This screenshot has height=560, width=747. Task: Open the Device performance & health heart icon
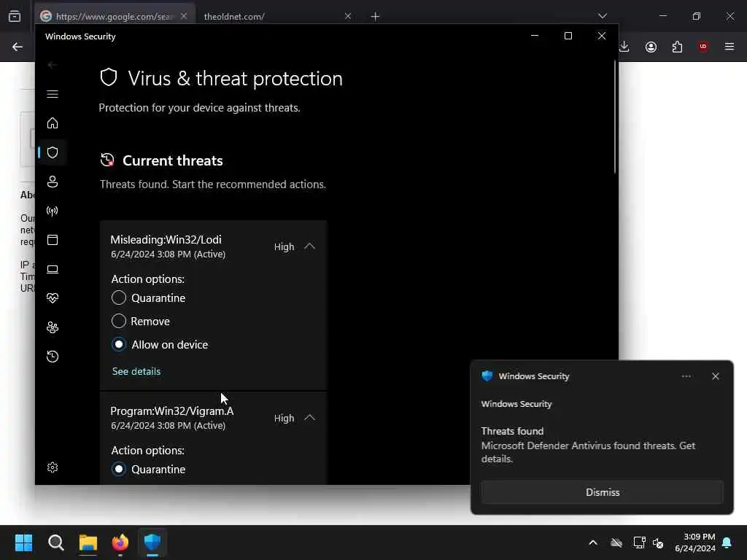pos(53,298)
